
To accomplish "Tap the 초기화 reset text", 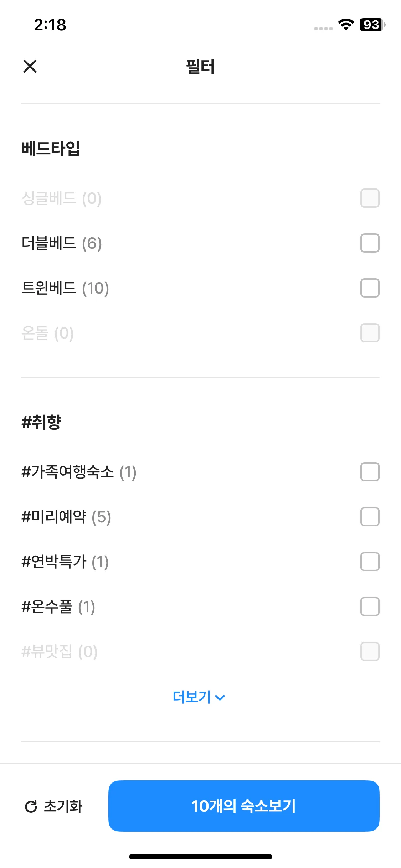I will point(63,806).
